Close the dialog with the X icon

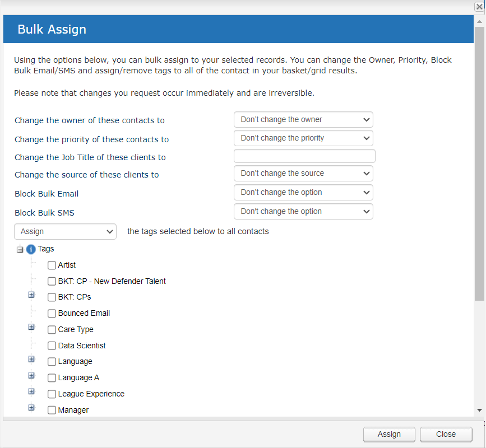479,7
